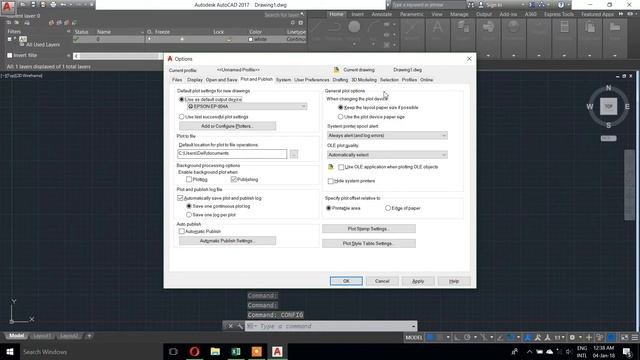
Task: Select 'Save one log per plot' radio
Action: 189,215
